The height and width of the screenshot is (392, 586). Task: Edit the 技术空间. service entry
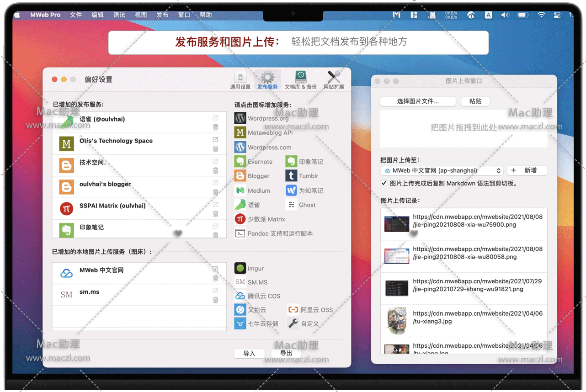coord(215,161)
